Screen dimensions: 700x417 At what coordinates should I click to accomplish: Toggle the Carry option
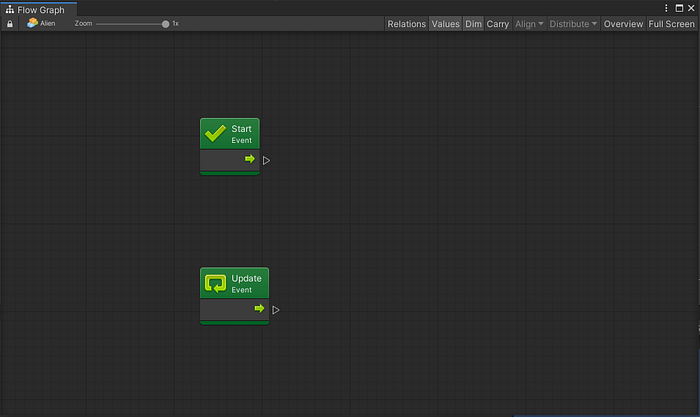498,24
